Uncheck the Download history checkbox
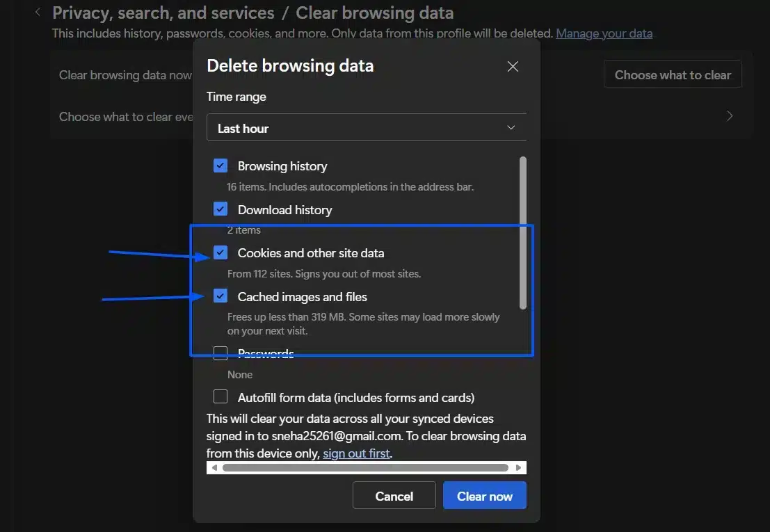770x532 pixels. (220, 209)
